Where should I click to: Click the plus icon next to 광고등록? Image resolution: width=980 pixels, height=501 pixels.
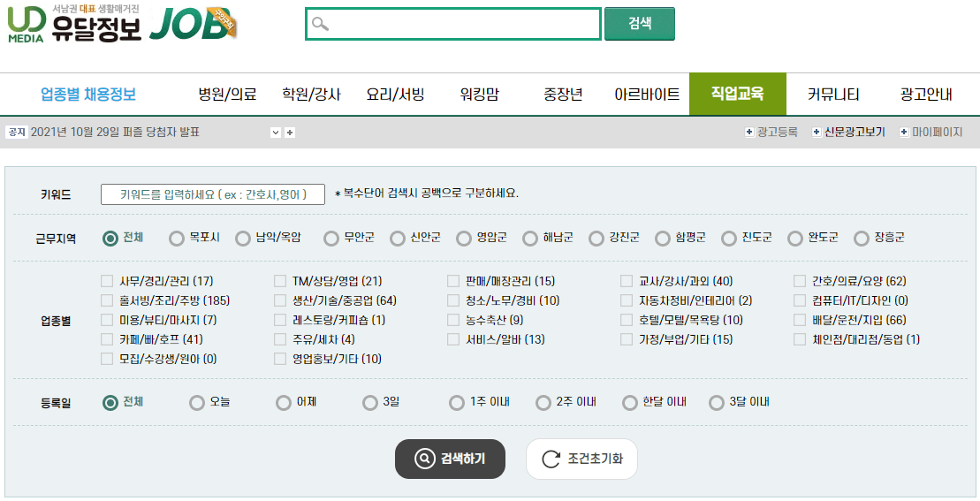pyautogui.click(x=749, y=132)
